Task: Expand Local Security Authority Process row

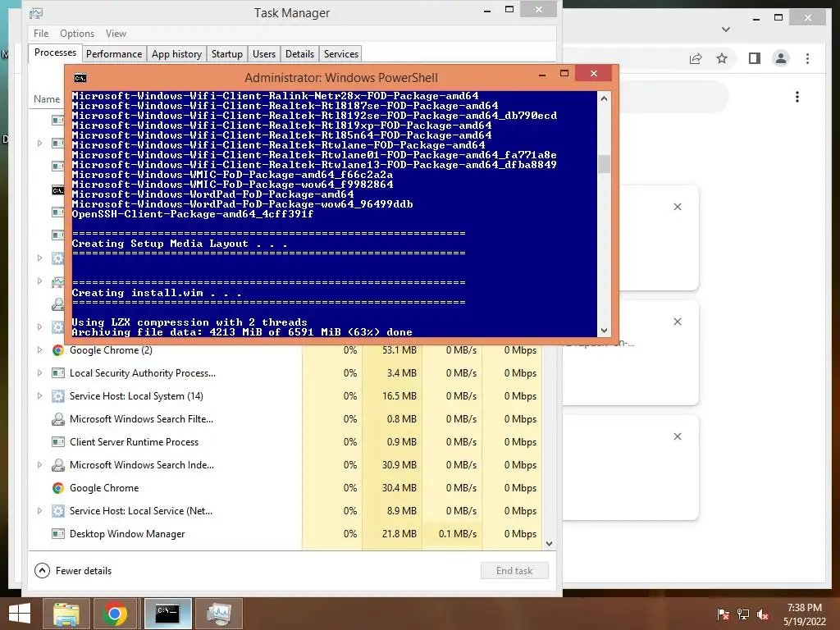Action: coord(39,373)
